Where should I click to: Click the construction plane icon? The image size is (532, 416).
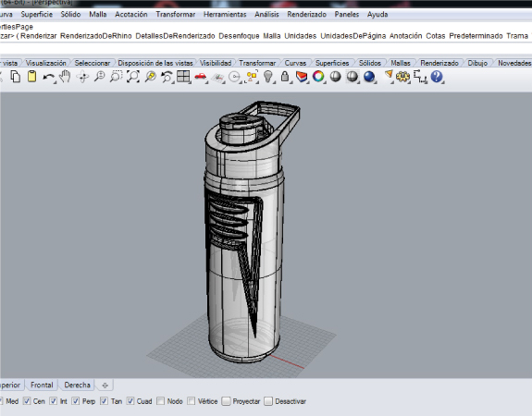click(x=217, y=78)
